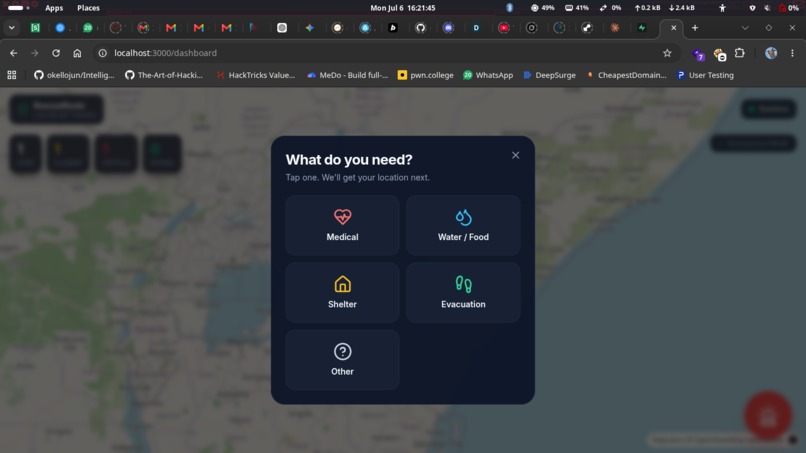Switch to the Claude starburst tab
806x453 pixels.
click(615, 28)
